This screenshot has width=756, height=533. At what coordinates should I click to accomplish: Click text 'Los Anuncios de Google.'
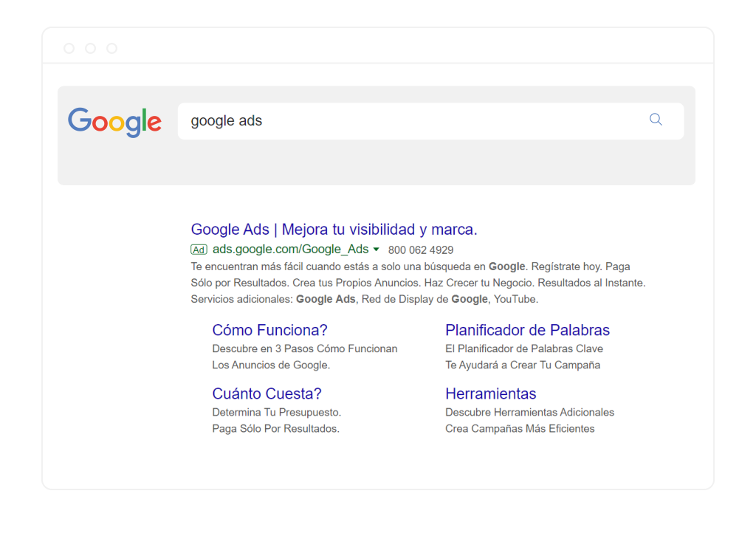(x=271, y=365)
